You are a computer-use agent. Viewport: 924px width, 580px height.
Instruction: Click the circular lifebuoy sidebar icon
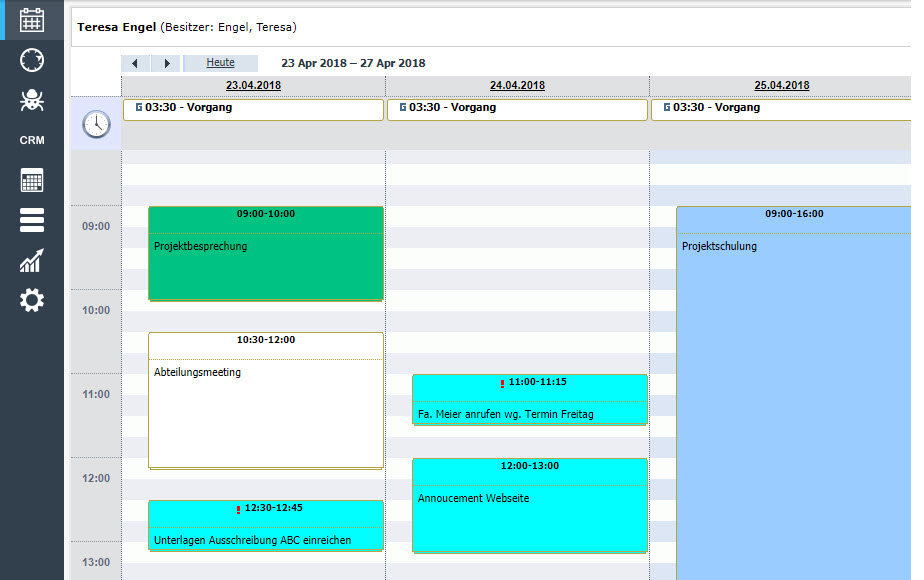click(32, 60)
